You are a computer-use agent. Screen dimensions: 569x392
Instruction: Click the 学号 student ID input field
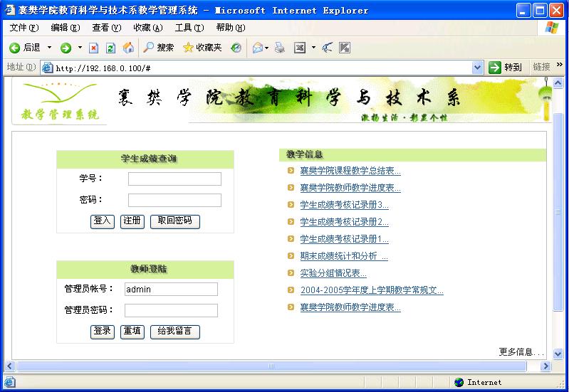pos(174,179)
